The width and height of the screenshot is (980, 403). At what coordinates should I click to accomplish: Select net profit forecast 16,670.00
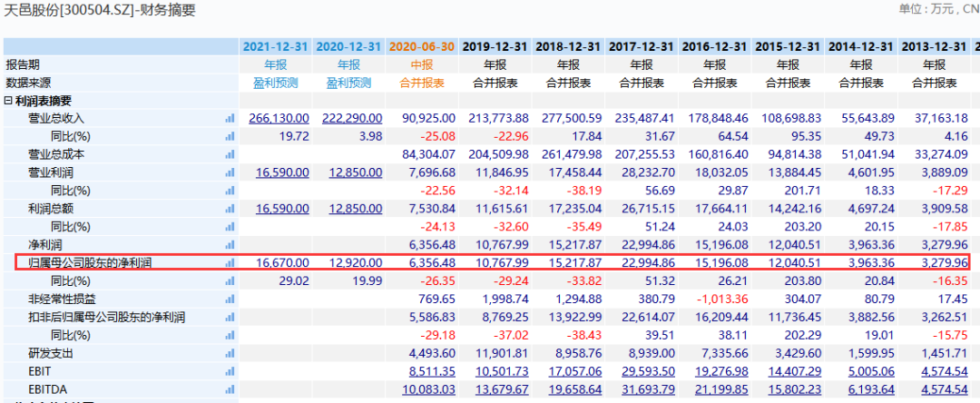point(282,263)
